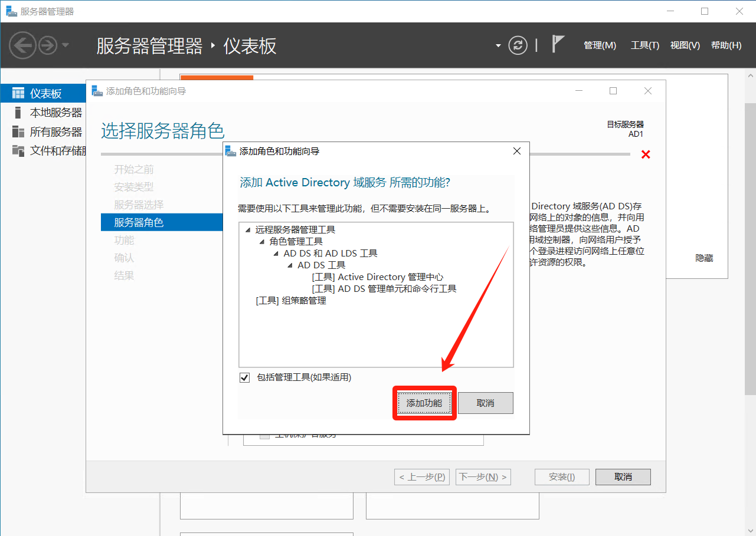Collapse the 角色管理工具 tree node

tap(262, 242)
